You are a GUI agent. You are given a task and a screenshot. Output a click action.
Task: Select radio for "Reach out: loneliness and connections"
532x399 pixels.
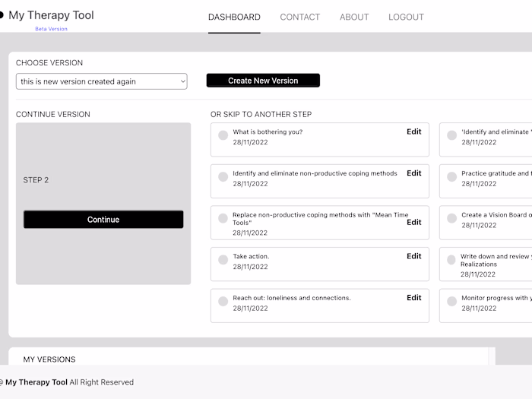point(223,302)
